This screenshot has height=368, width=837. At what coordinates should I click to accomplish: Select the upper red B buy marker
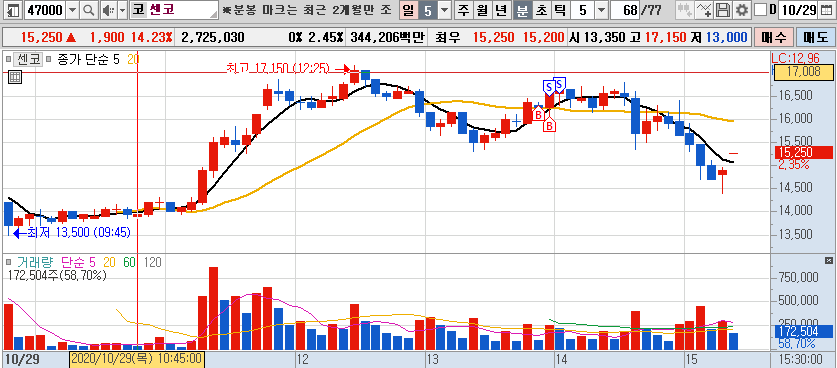538,113
